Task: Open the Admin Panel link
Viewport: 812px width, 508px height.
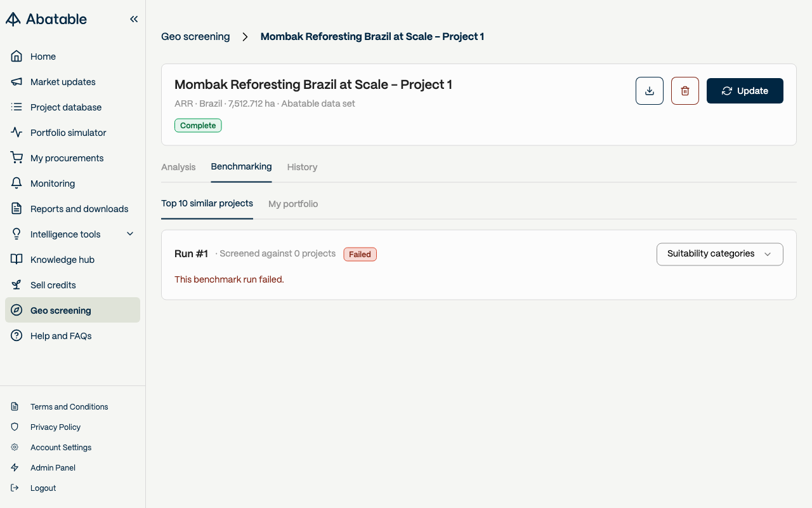Action: tap(53, 468)
